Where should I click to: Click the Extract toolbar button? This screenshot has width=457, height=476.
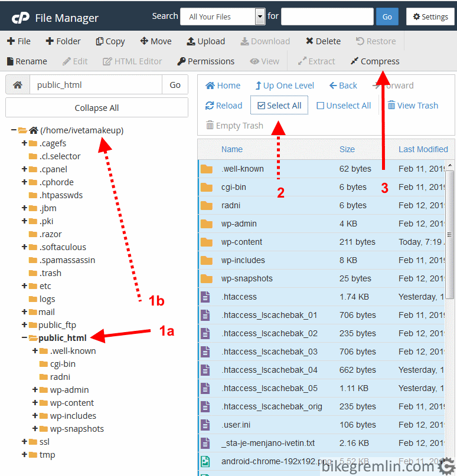point(316,61)
